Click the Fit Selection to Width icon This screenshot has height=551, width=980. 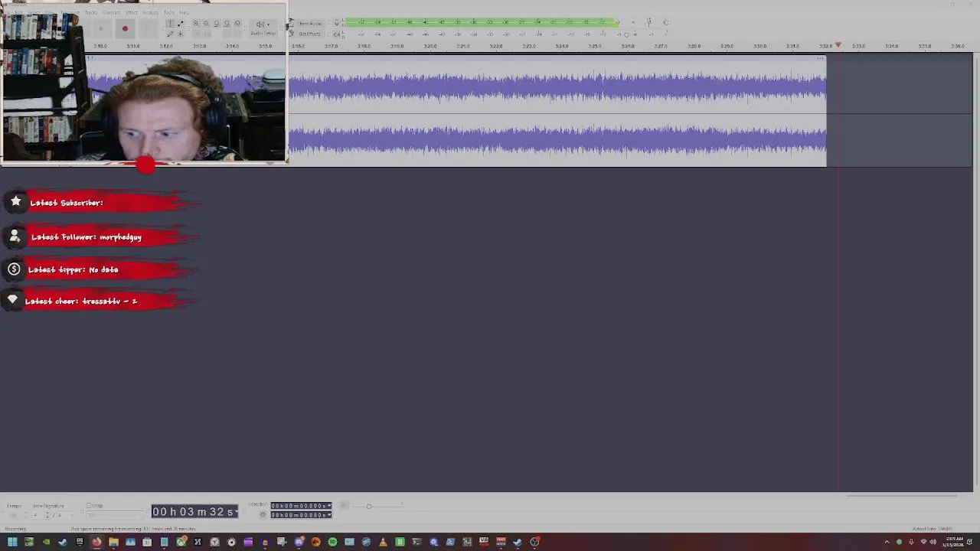(x=217, y=23)
